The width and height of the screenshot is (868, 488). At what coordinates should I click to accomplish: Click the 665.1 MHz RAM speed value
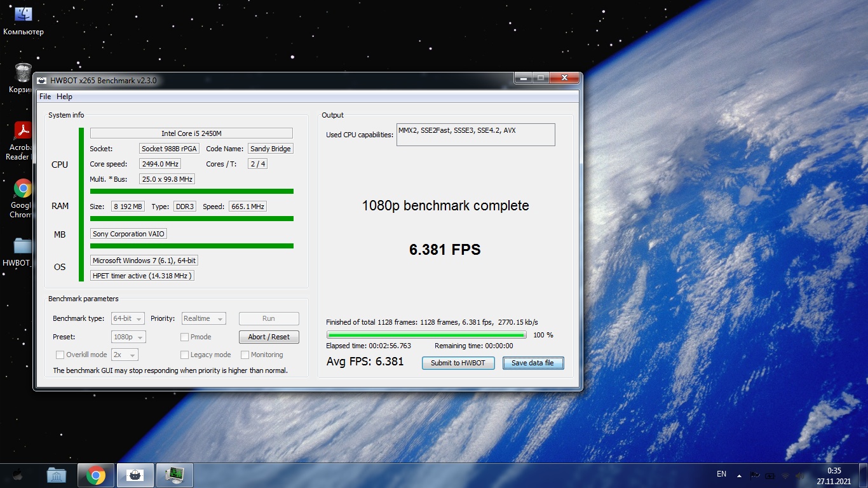pos(247,207)
